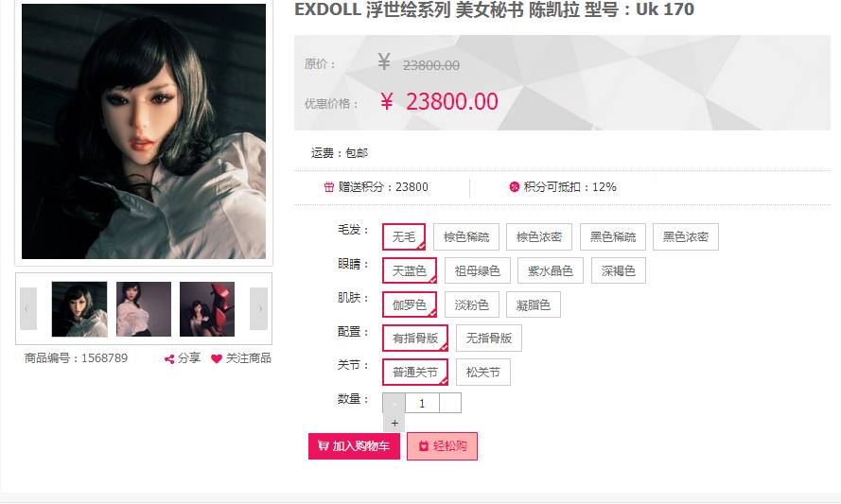The image size is (841, 504).
Task: Choose 松关节 joint option
Action: point(482,373)
